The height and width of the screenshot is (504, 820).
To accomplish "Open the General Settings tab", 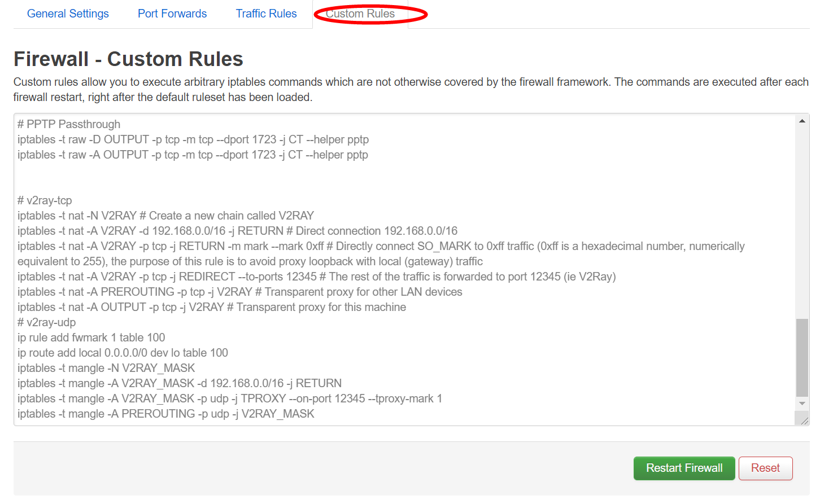I will [68, 14].
